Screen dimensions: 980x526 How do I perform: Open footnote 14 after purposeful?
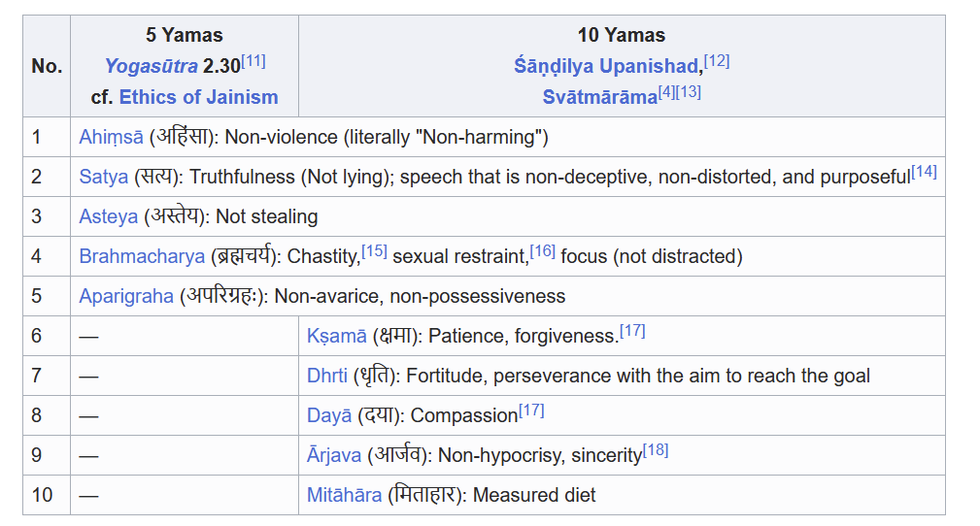[924, 172]
